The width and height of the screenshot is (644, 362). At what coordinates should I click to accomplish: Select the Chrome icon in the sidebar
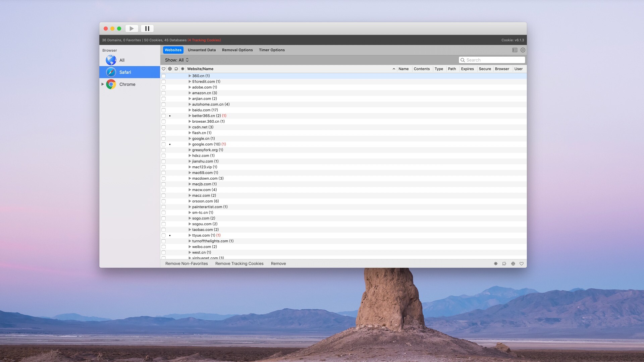[x=111, y=84]
